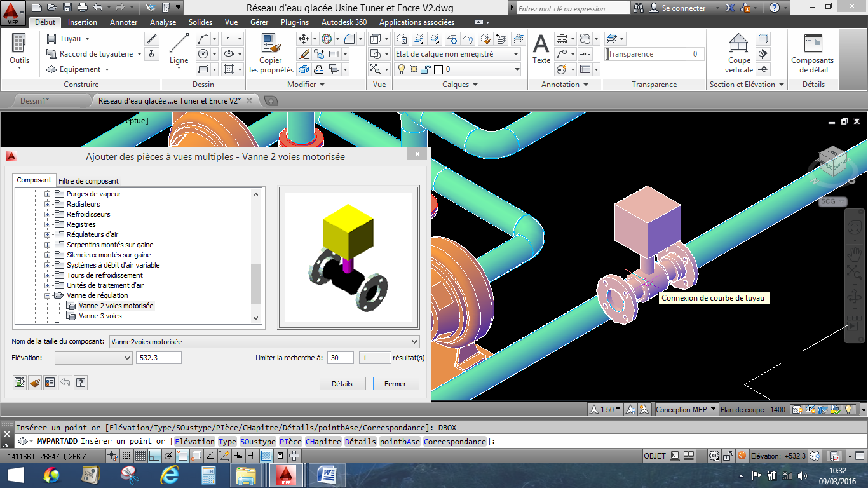
Task: Click Copier les propriétés icon
Action: click(x=271, y=53)
